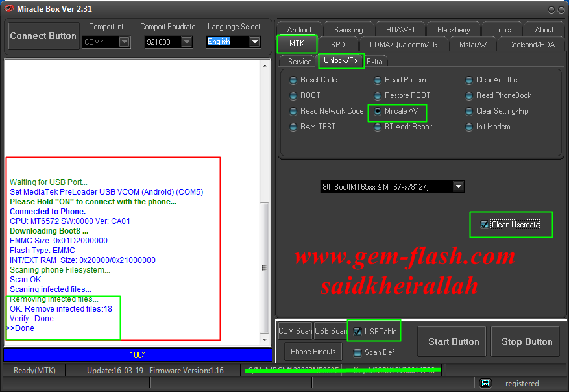Click the log panel scroll up arrow

(x=265, y=66)
